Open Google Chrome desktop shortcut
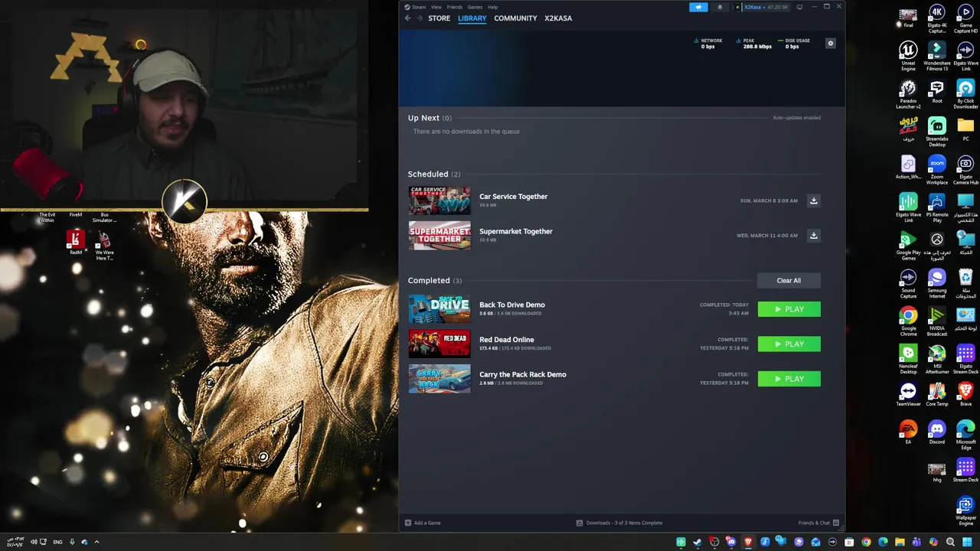 (908, 321)
